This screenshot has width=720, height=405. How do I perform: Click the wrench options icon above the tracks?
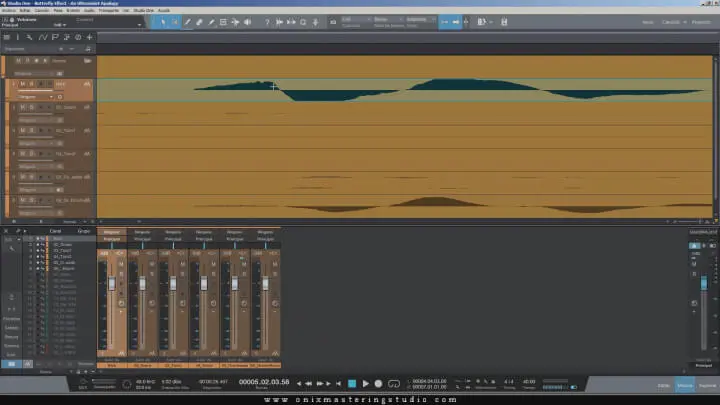29,37
